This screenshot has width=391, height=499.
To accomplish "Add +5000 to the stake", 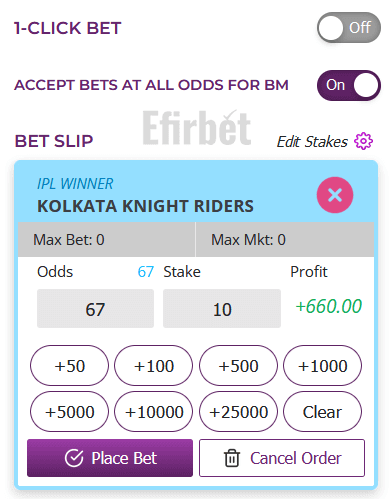I will click(x=69, y=412).
